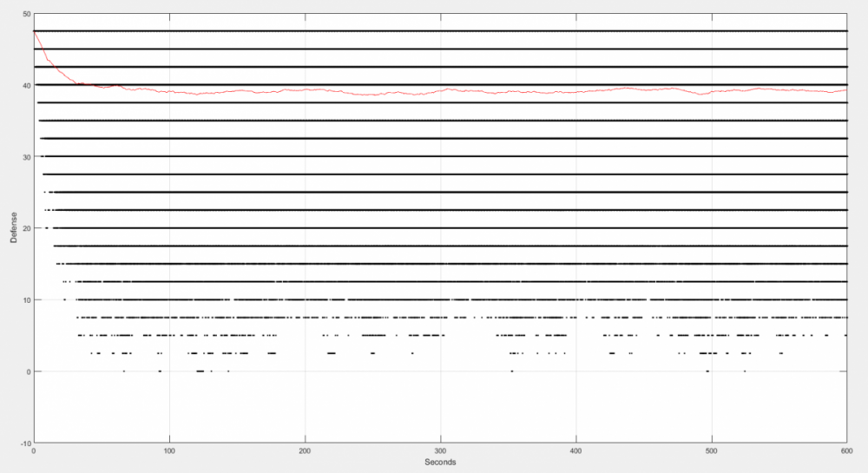Click x-axis tick label 500

tap(712, 451)
